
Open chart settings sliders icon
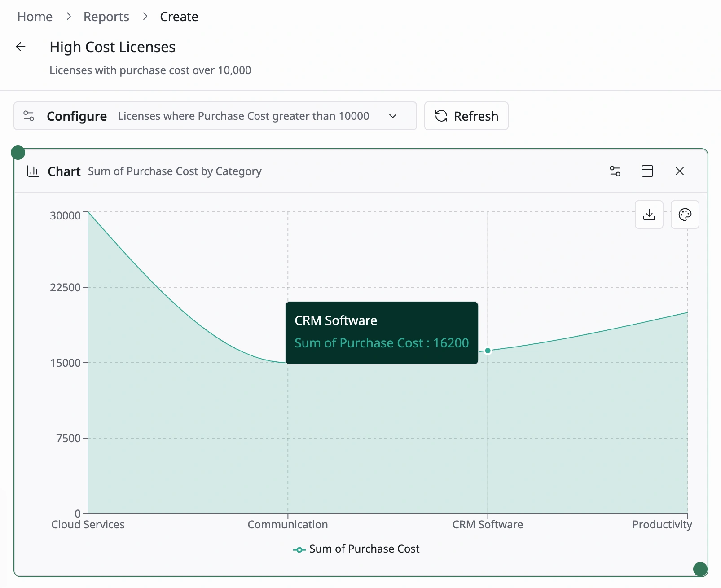(615, 171)
